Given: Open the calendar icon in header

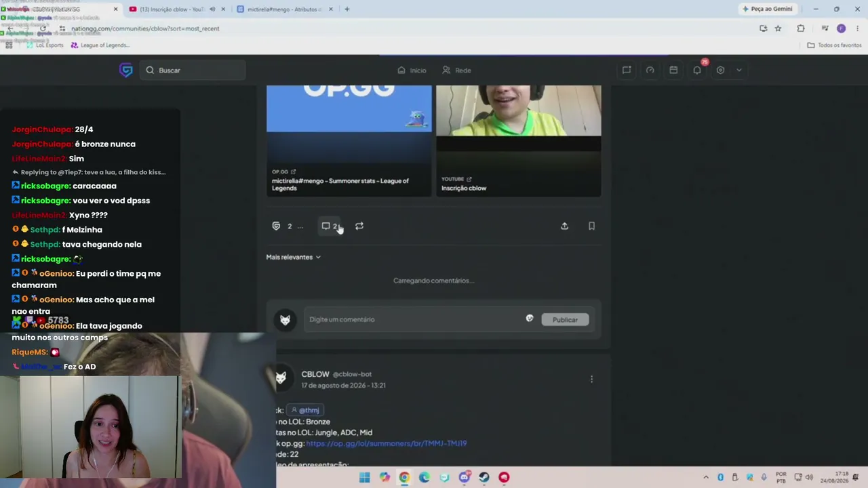Looking at the screenshot, I should coord(673,70).
